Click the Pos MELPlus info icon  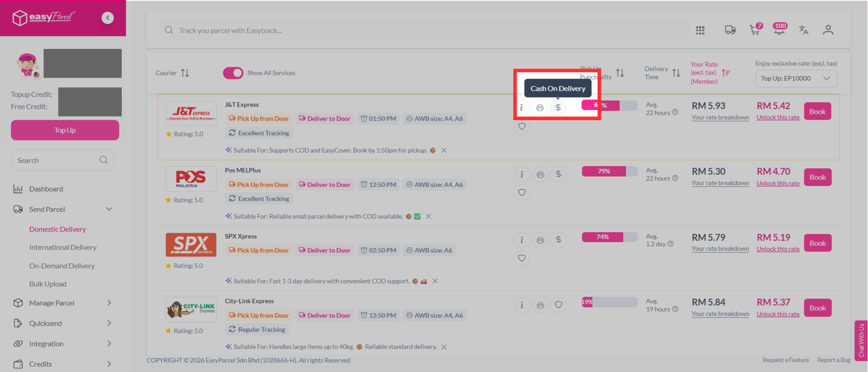click(x=522, y=174)
